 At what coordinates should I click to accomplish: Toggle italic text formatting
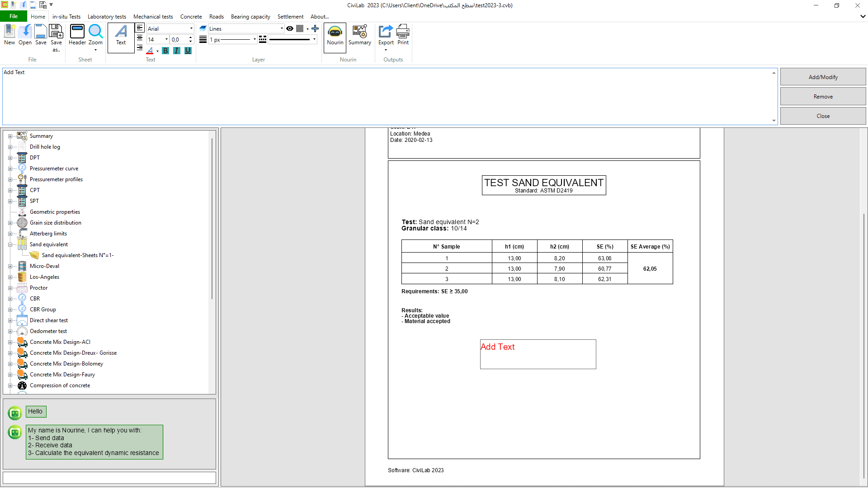click(176, 51)
